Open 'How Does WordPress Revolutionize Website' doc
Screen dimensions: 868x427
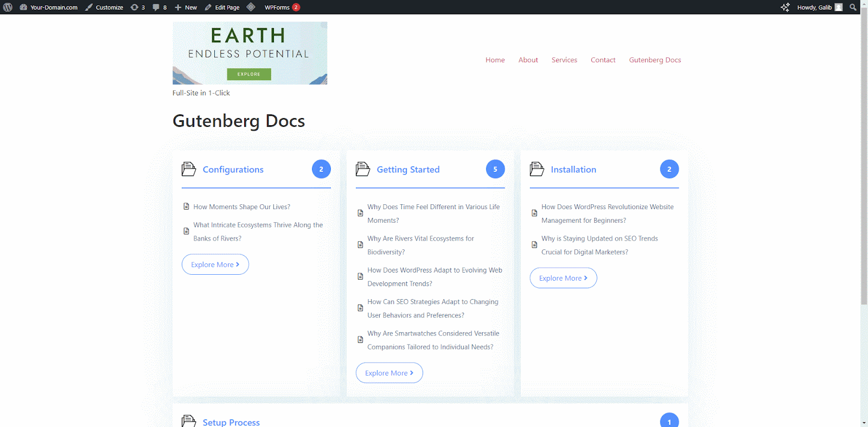tap(607, 214)
